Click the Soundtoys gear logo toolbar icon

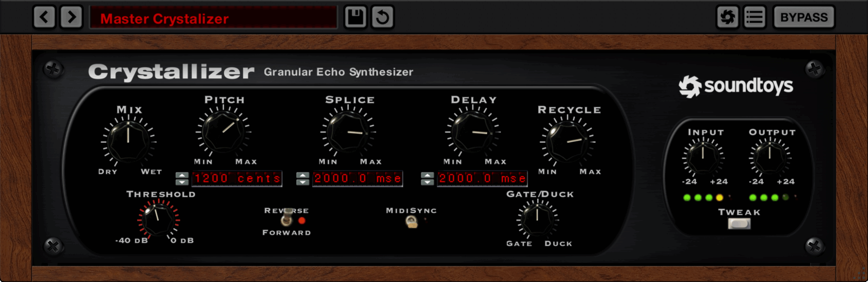coord(727,17)
